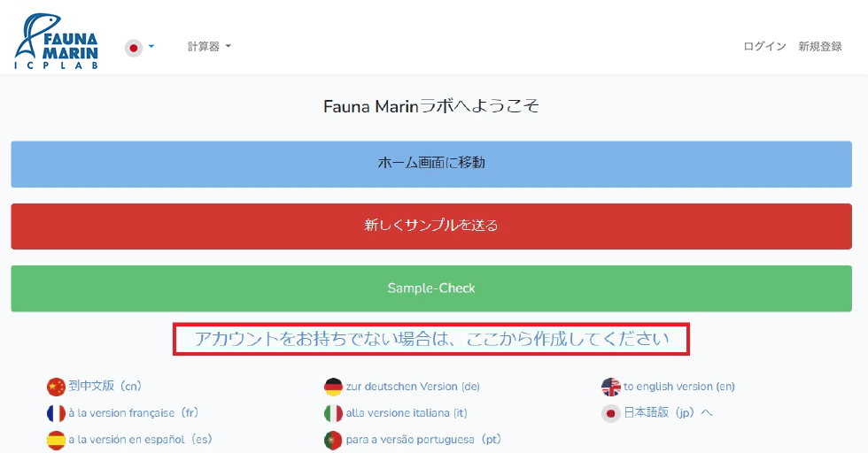This screenshot has height=453, width=868.
Task: Follow the account creation link アカウントをお持ちでない場合は
Action: (x=431, y=339)
